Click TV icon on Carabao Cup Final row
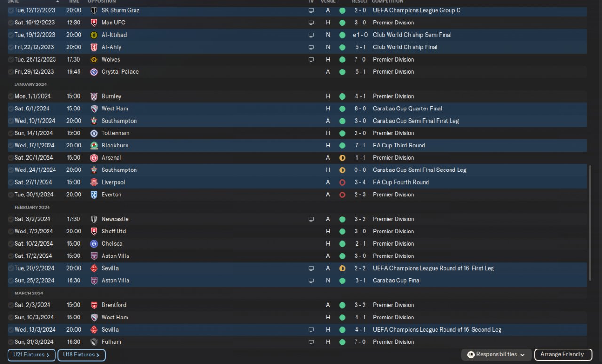602x364 pixels. coord(311,281)
